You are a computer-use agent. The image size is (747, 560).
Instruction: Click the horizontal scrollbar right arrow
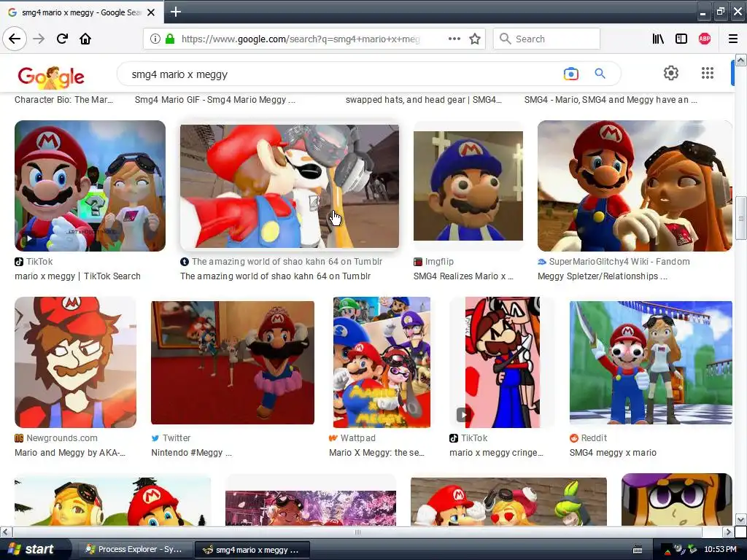click(x=728, y=532)
